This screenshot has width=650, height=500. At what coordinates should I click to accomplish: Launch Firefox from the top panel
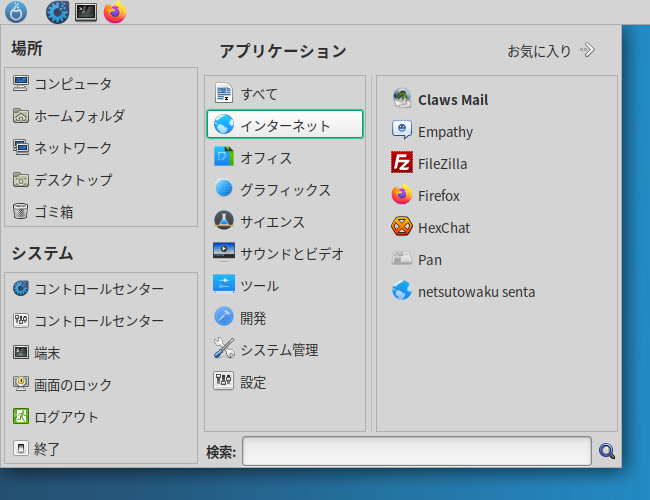click(x=115, y=12)
